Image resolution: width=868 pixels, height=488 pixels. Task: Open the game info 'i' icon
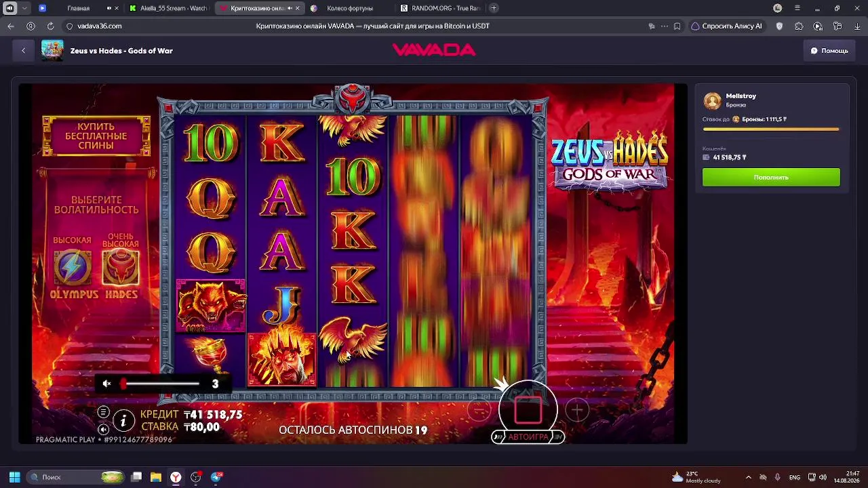pos(123,422)
